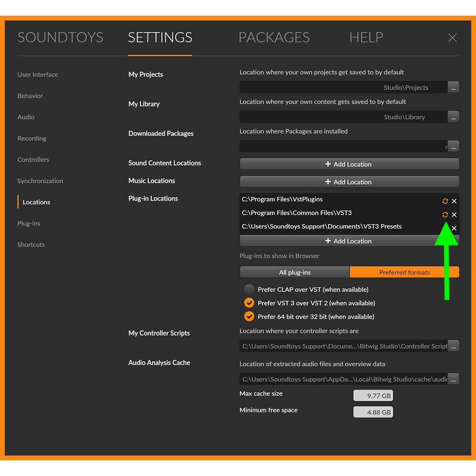Open Shortcuts settings section

point(31,245)
